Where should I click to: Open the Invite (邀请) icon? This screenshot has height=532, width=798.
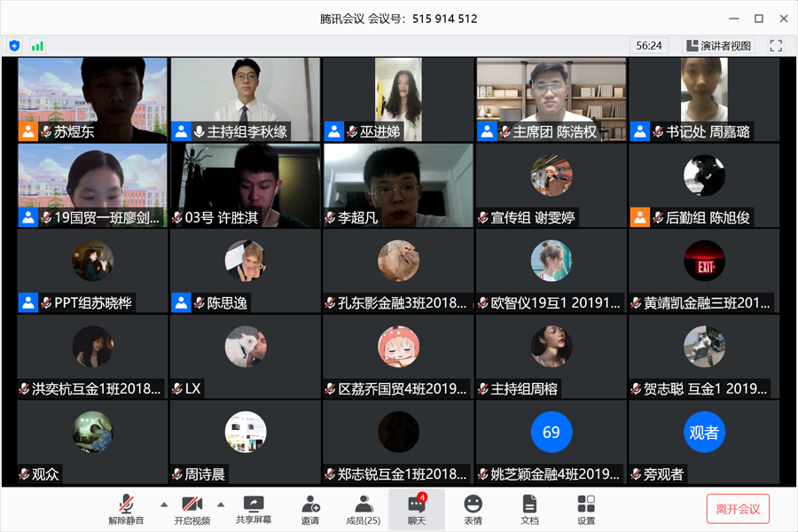tap(310, 509)
